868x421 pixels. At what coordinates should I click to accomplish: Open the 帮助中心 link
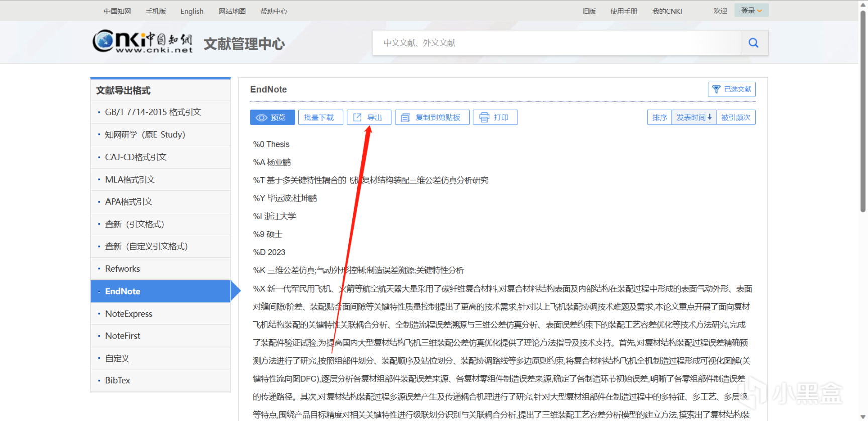click(x=274, y=11)
